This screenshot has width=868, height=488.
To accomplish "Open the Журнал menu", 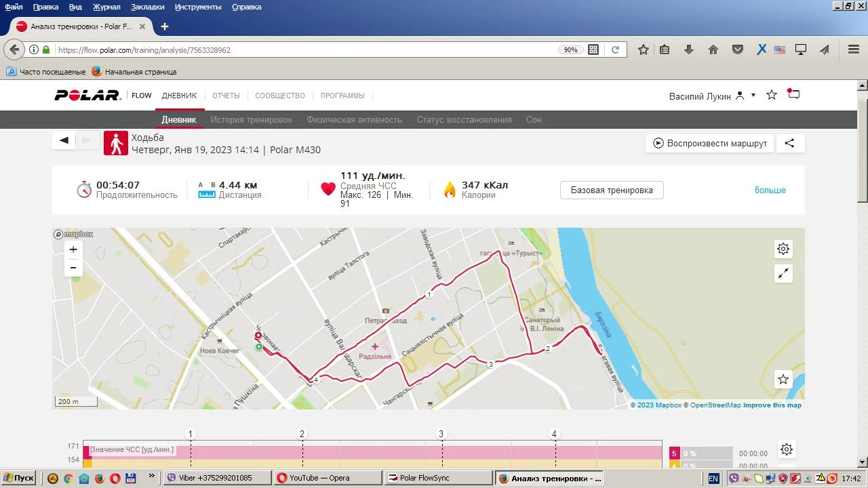I will [106, 7].
